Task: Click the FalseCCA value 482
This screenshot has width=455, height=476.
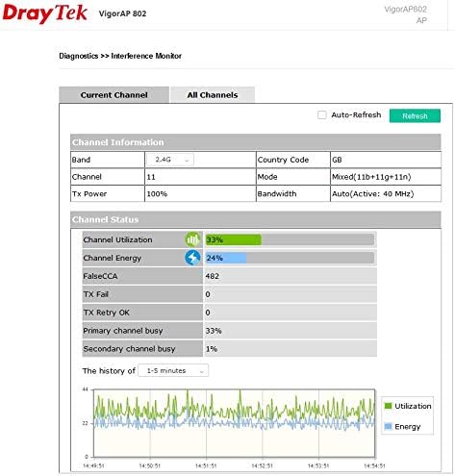Action: click(213, 276)
